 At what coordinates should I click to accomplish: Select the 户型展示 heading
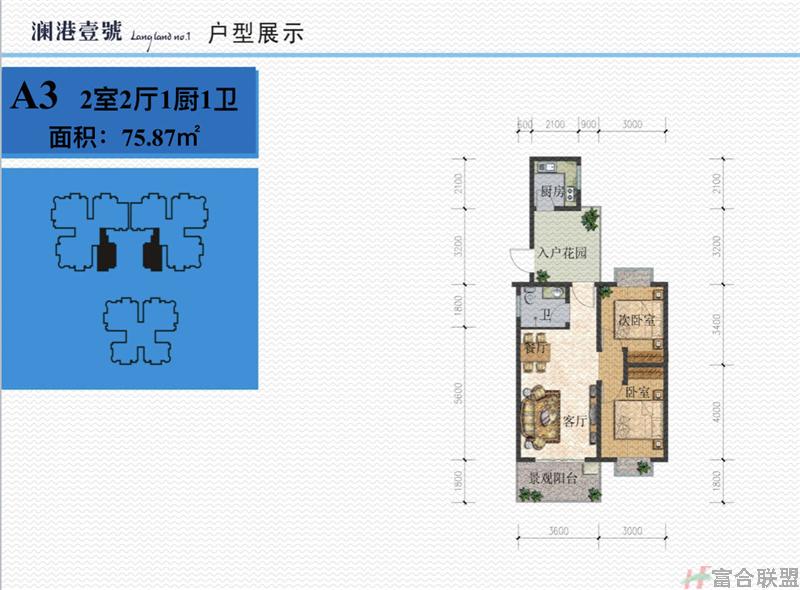256,33
